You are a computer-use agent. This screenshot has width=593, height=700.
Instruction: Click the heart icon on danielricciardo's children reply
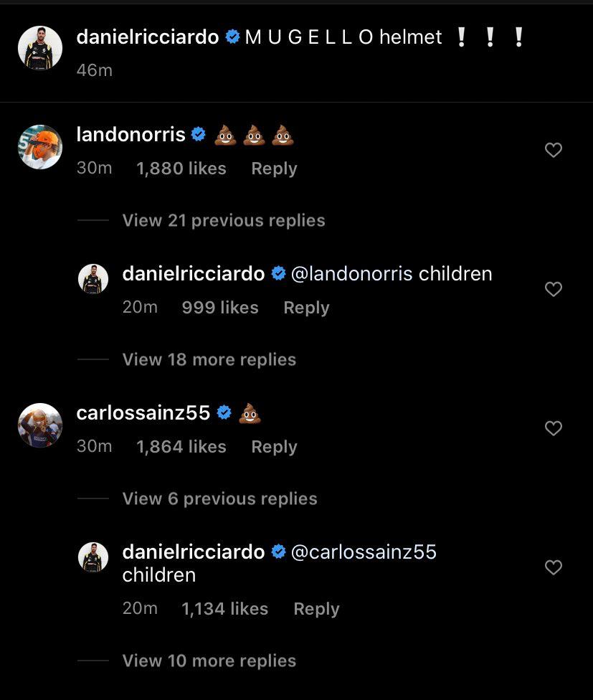pyautogui.click(x=553, y=289)
